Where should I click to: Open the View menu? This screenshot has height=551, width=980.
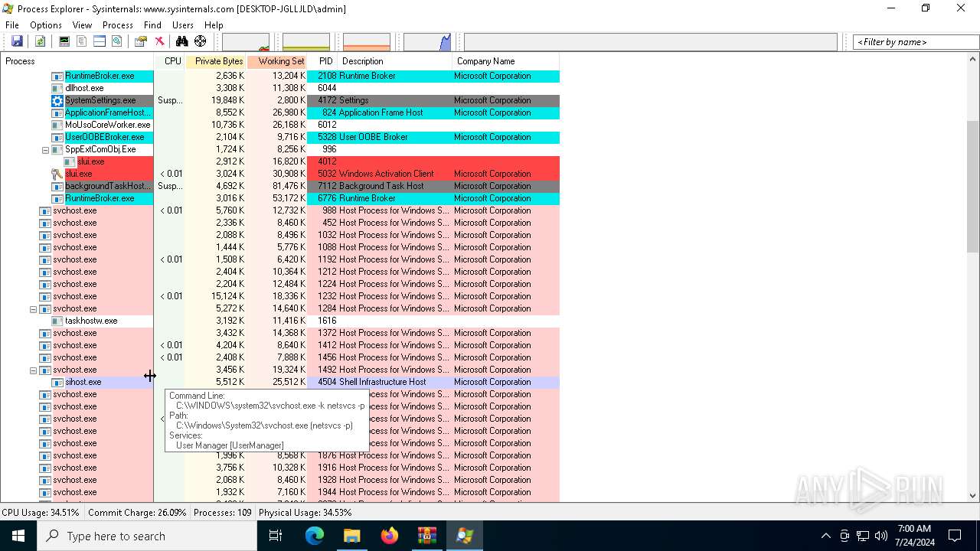coord(82,25)
